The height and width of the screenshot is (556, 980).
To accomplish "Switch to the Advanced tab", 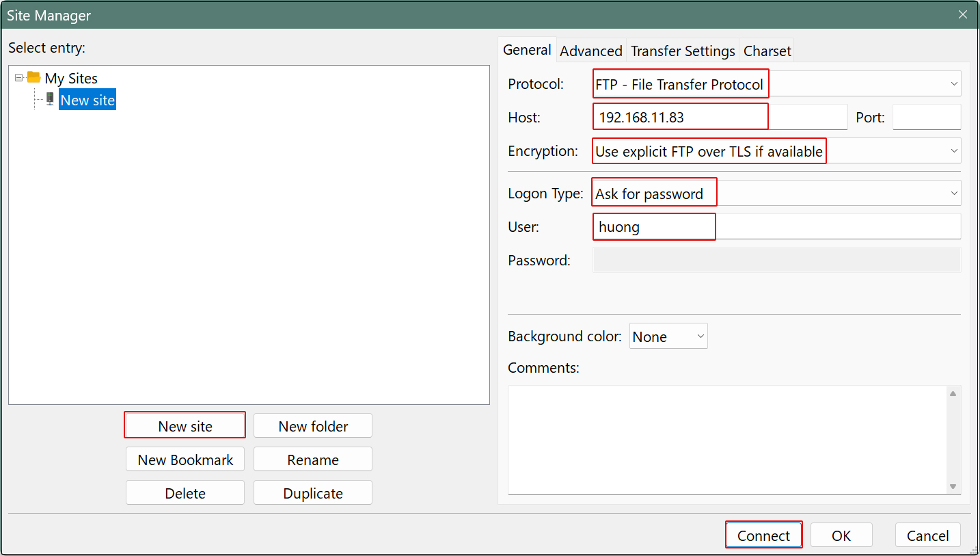I will pos(591,51).
